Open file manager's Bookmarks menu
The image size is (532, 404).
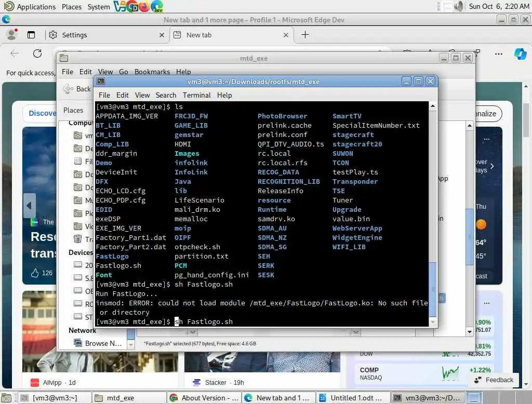pyautogui.click(x=152, y=72)
